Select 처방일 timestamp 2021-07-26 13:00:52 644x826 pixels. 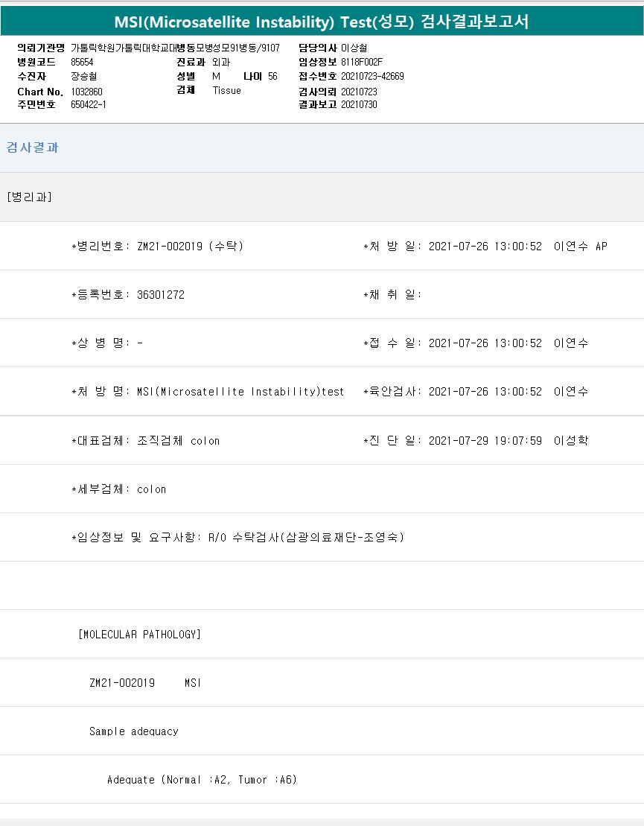coord(485,246)
